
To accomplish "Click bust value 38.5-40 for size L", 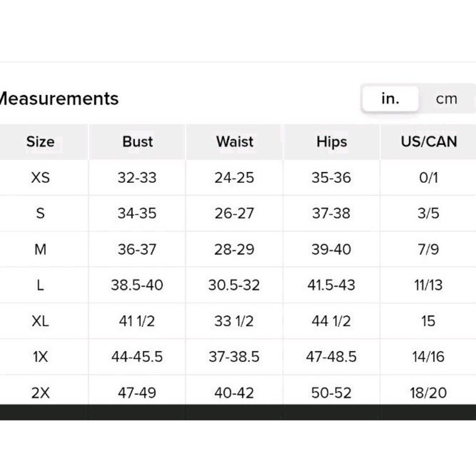I will click(137, 285).
